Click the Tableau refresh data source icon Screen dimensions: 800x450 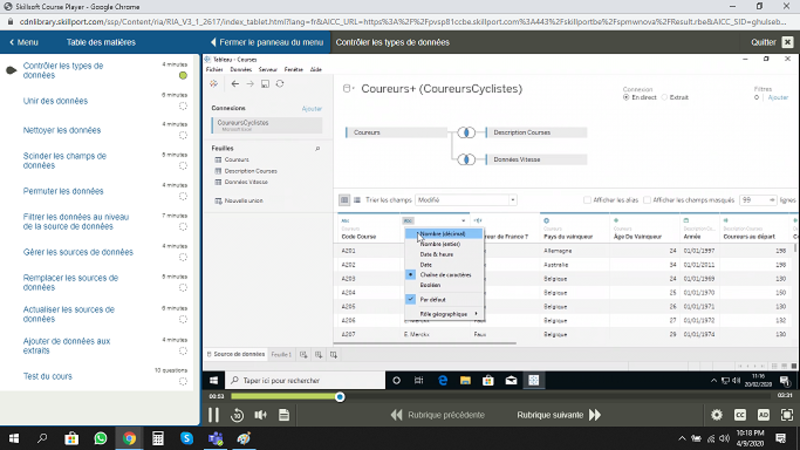tap(280, 84)
